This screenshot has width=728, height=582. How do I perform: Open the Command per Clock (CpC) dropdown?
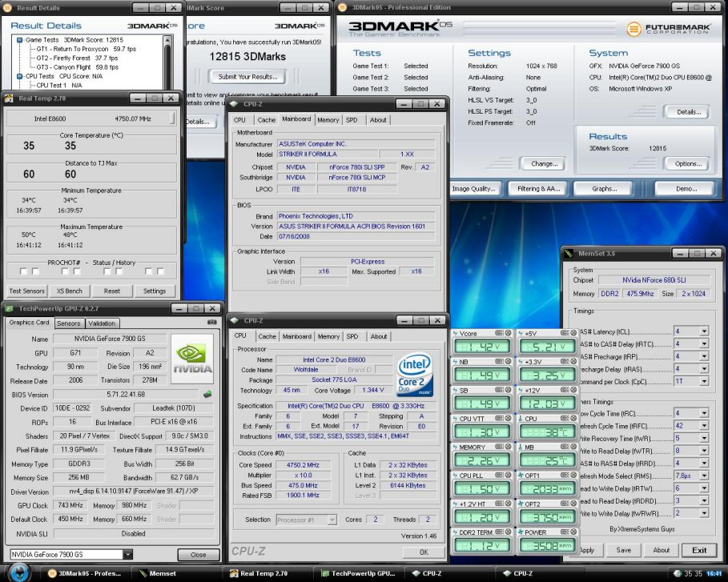pos(704,382)
